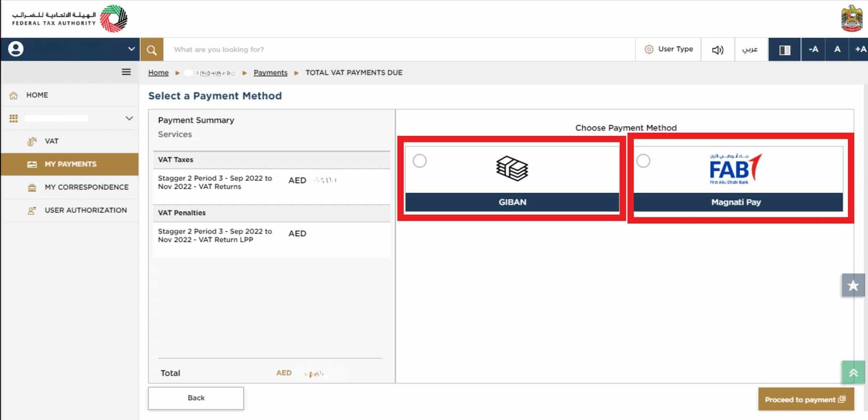Click Proceed to payment
Viewport: 868px width, 420px height.
coord(806,399)
